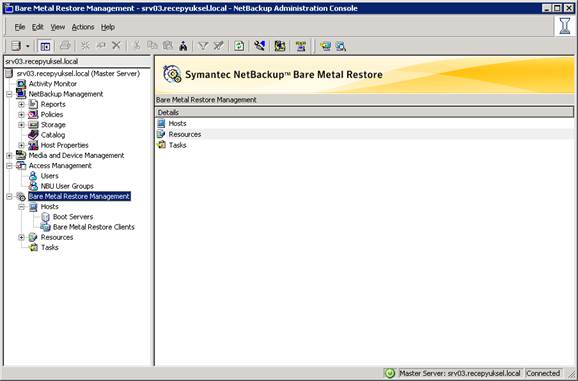Open the View menu
The image size is (578, 381).
pyautogui.click(x=58, y=27)
